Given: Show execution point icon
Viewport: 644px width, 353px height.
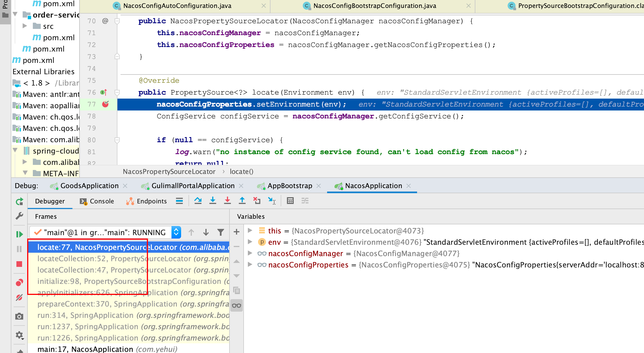Looking at the screenshot, I should tap(179, 201).
